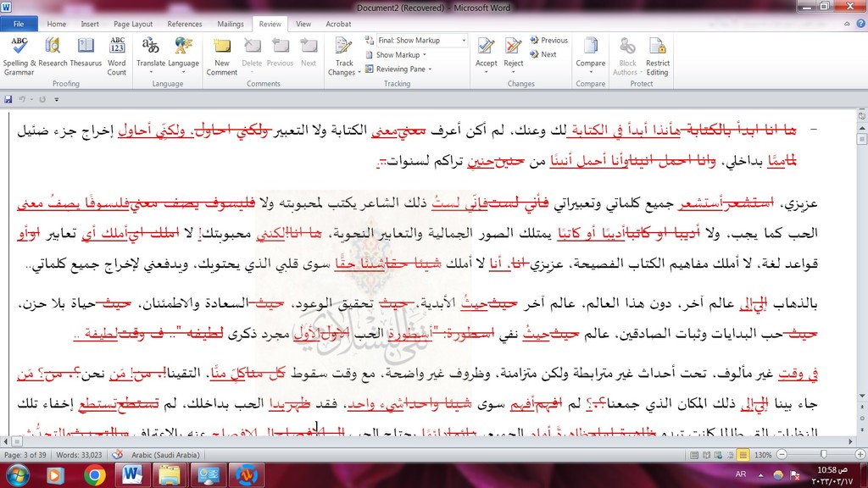Image resolution: width=868 pixels, height=488 pixels.
Task: Minimize the ribbon with the caret icon
Action: tap(847, 24)
